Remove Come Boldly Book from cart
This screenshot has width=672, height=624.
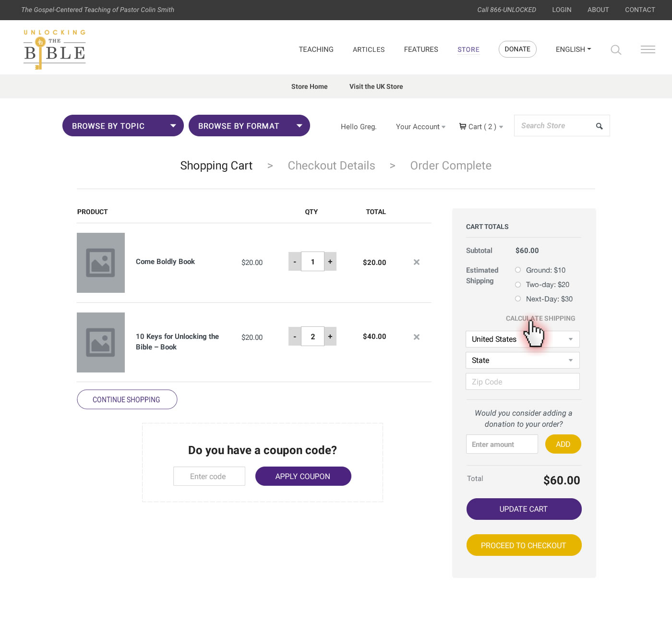coord(417,262)
